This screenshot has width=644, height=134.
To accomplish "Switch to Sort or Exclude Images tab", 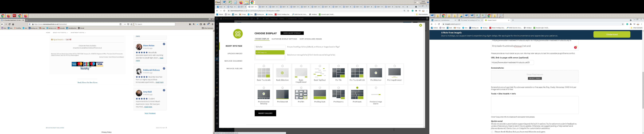I will pyautogui.click(x=311, y=39).
